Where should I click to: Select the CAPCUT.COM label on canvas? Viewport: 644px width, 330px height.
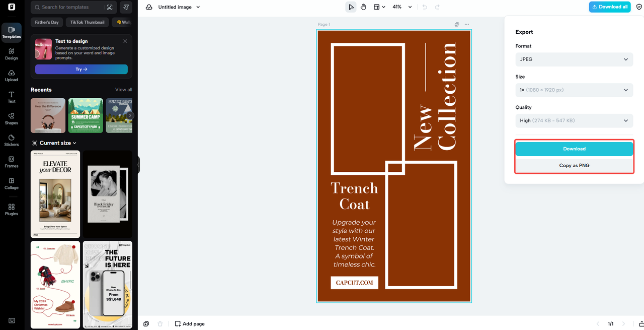(x=354, y=283)
